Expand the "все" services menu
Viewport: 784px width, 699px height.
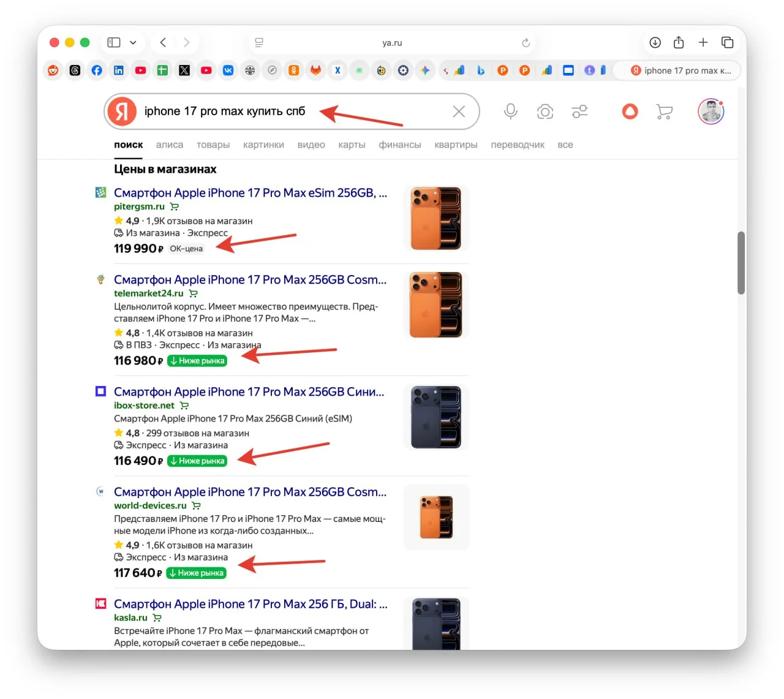pos(565,145)
